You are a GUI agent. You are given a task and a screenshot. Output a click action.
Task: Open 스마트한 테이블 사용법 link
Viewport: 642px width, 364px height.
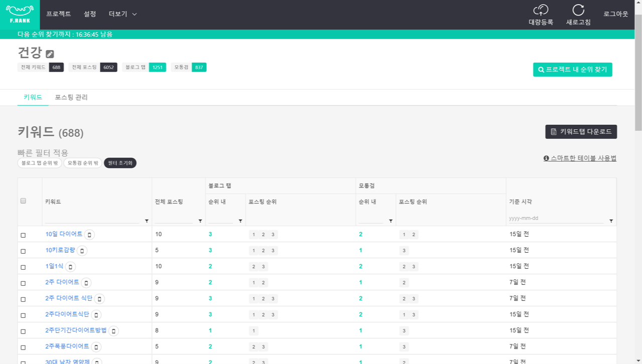pyautogui.click(x=583, y=158)
